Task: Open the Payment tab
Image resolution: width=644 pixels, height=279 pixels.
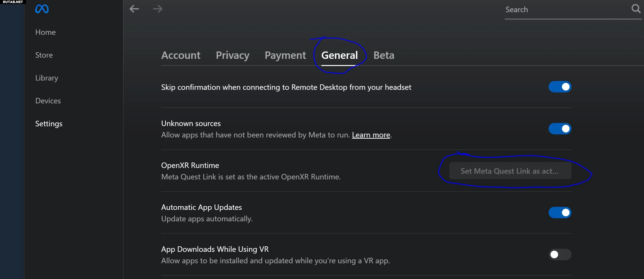Action: click(x=285, y=55)
